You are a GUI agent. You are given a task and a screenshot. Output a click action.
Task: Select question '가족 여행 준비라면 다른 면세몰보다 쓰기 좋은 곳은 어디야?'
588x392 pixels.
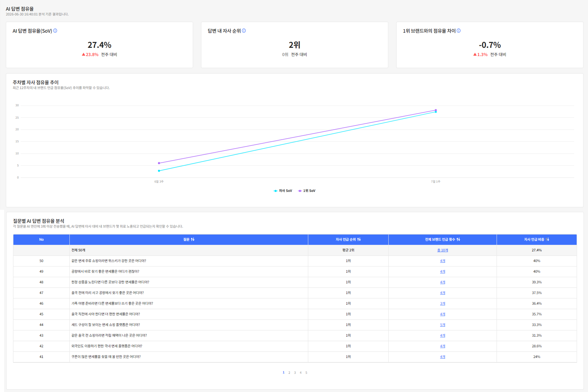(x=112, y=304)
